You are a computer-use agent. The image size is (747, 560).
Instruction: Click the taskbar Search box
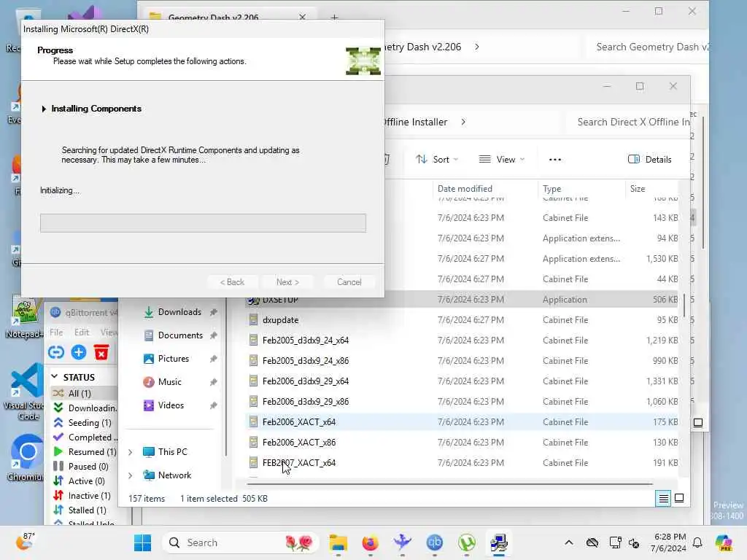241,542
